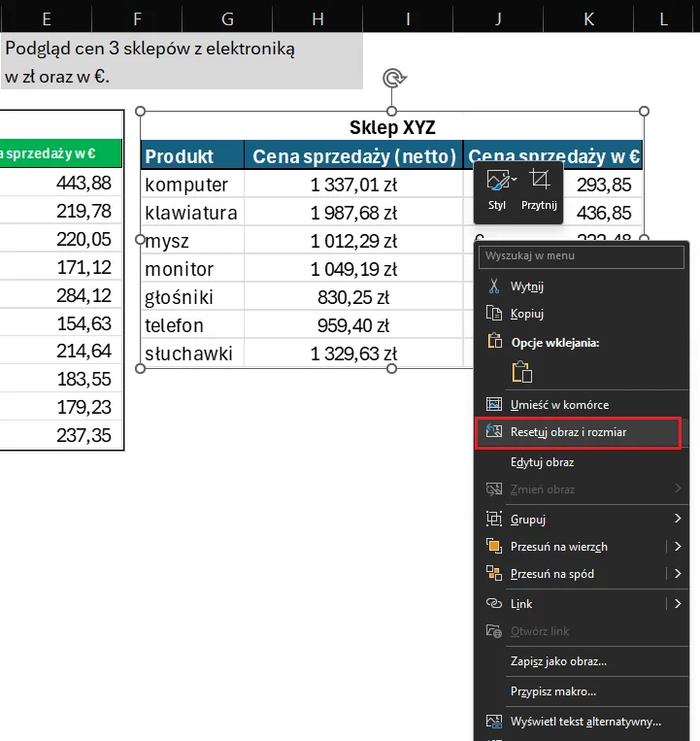Open the Styl picture style button

498,190
